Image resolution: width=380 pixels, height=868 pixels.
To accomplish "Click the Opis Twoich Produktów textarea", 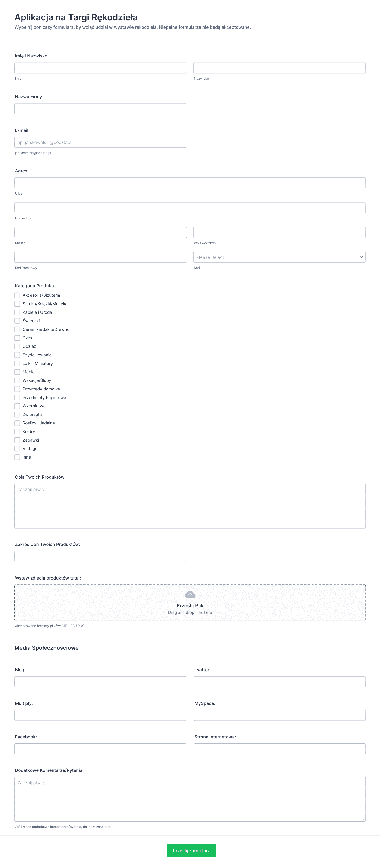I will (x=190, y=506).
